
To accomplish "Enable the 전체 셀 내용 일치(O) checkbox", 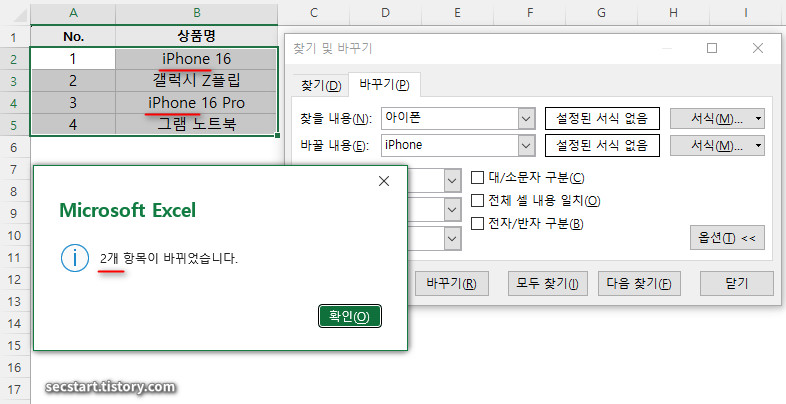I will tap(477, 200).
